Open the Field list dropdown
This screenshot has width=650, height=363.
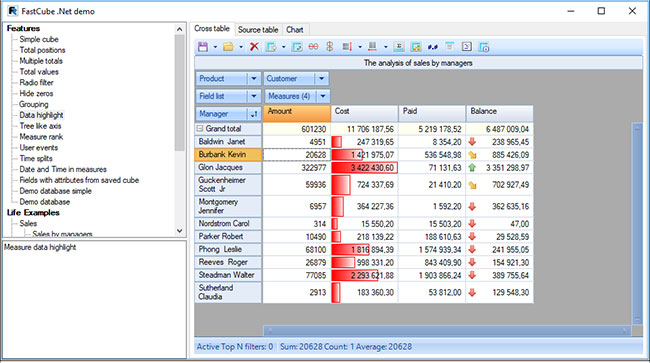pyautogui.click(x=254, y=96)
